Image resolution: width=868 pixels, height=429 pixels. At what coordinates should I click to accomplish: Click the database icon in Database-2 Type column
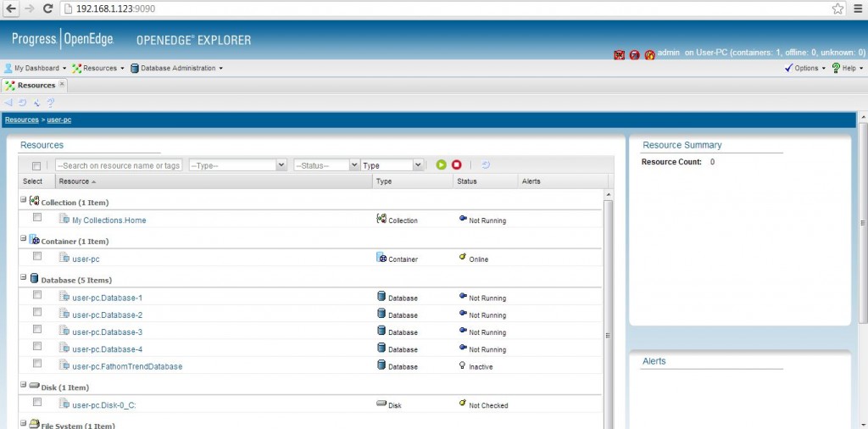(x=381, y=314)
